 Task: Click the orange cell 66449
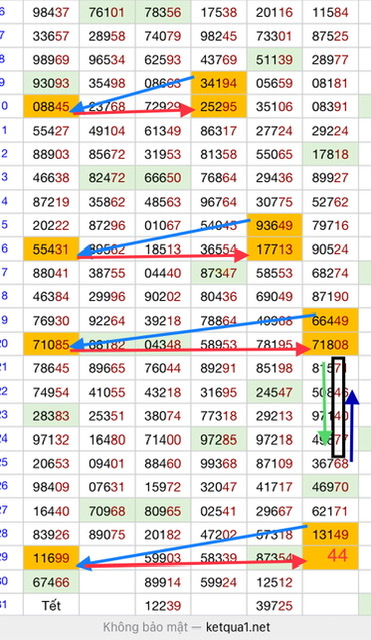[331, 320]
